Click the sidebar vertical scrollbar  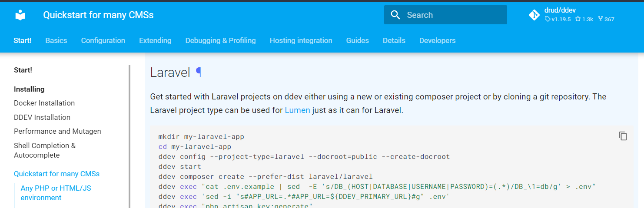(x=129, y=136)
